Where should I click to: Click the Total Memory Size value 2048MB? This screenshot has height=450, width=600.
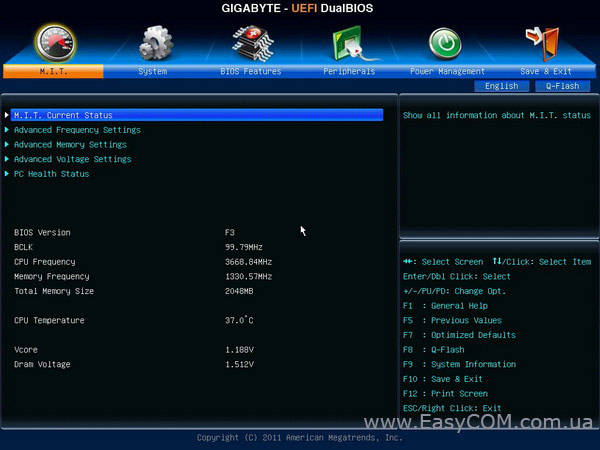(239, 291)
